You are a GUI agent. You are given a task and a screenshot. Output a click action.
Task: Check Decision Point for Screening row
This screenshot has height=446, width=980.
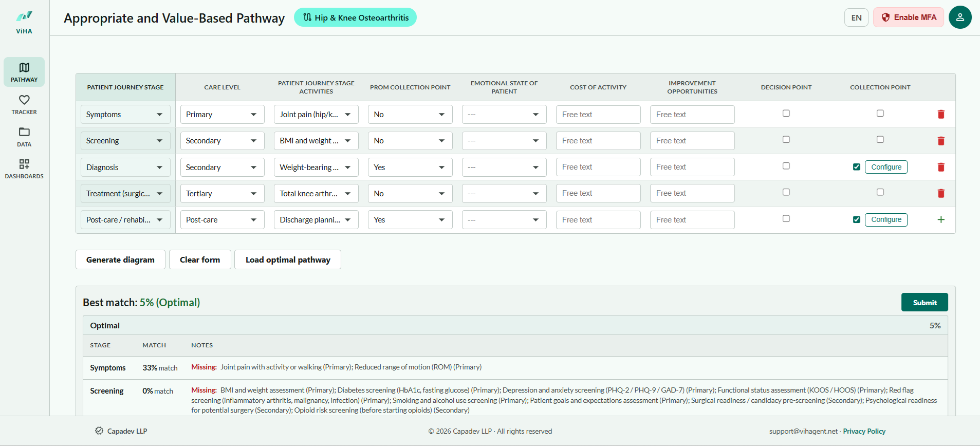pos(786,139)
